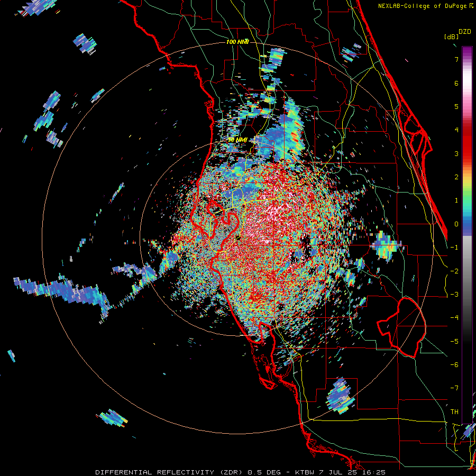Select the 2 tick label on color scale
Viewport: 476px width, 476px height.
(456, 177)
